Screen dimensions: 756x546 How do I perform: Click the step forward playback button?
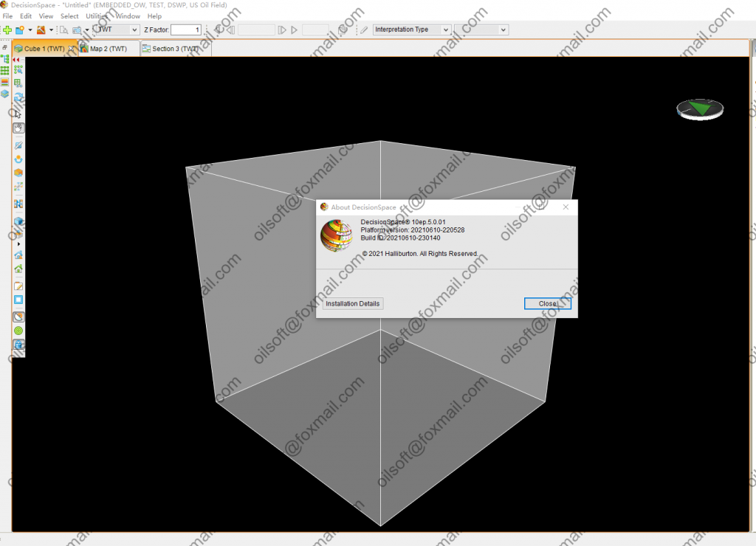click(282, 30)
